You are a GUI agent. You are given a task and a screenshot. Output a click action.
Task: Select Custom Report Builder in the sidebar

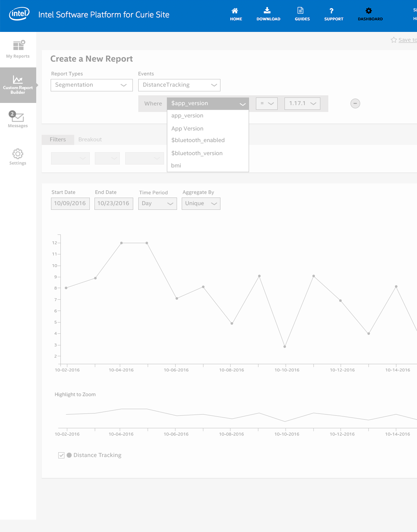(x=18, y=85)
